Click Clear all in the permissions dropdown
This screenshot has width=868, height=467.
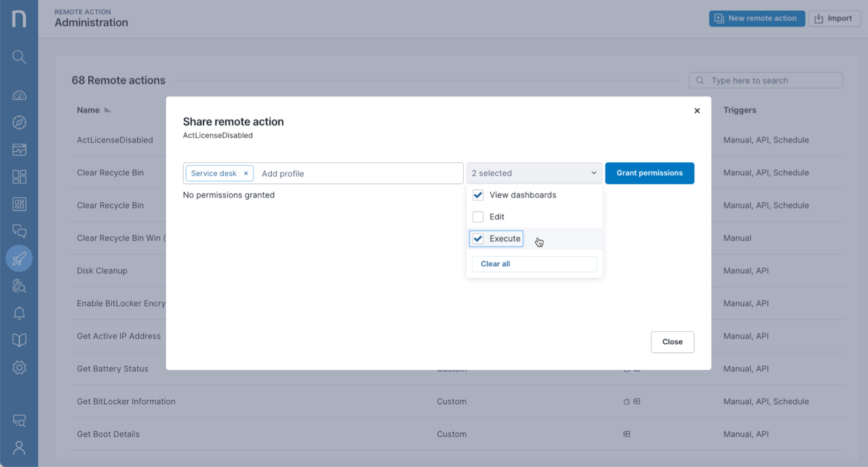point(494,263)
